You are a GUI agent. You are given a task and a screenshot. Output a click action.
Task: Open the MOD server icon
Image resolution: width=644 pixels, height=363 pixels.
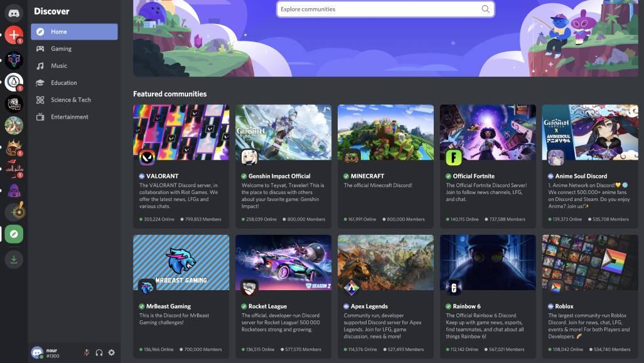click(14, 104)
